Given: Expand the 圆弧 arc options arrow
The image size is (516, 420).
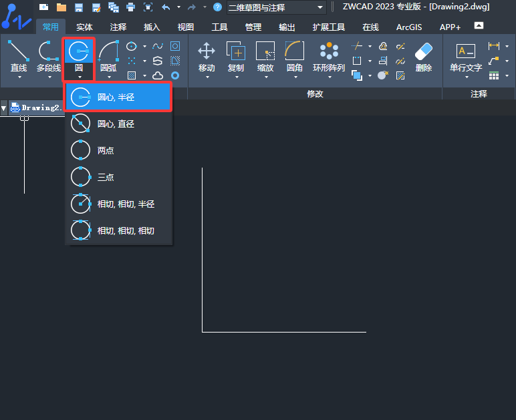Looking at the screenshot, I should (x=109, y=77).
